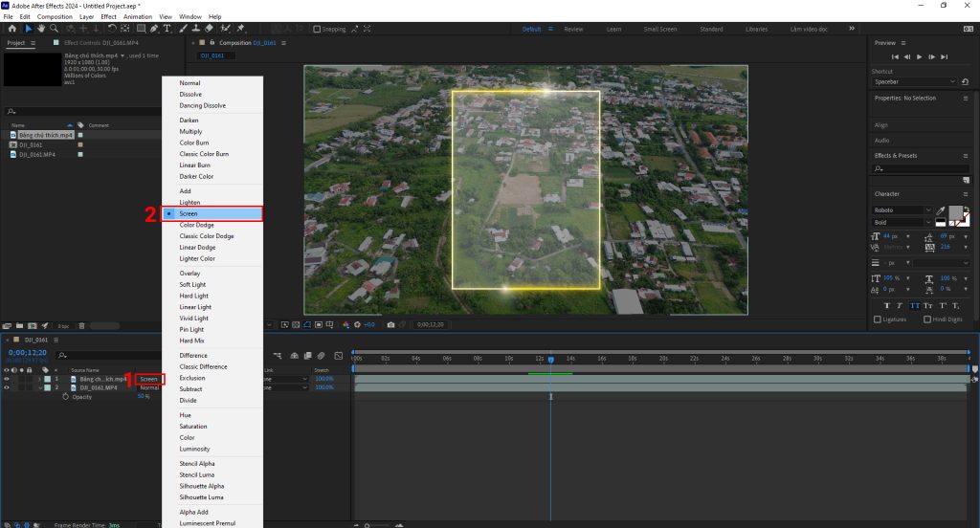
Task: Select the Zoom magnifier tool
Action: [55, 29]
